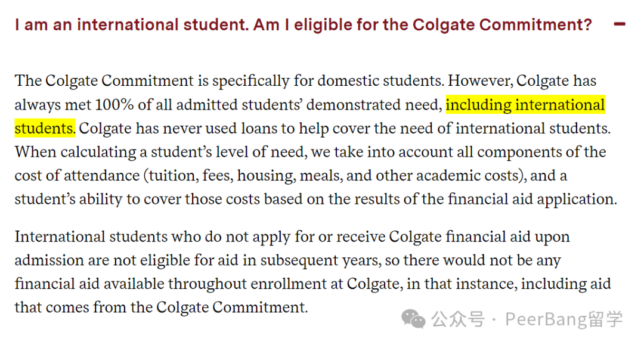644x345 pixels.
Task: Click the international student eligibility question heading
Action: [304, 25]
